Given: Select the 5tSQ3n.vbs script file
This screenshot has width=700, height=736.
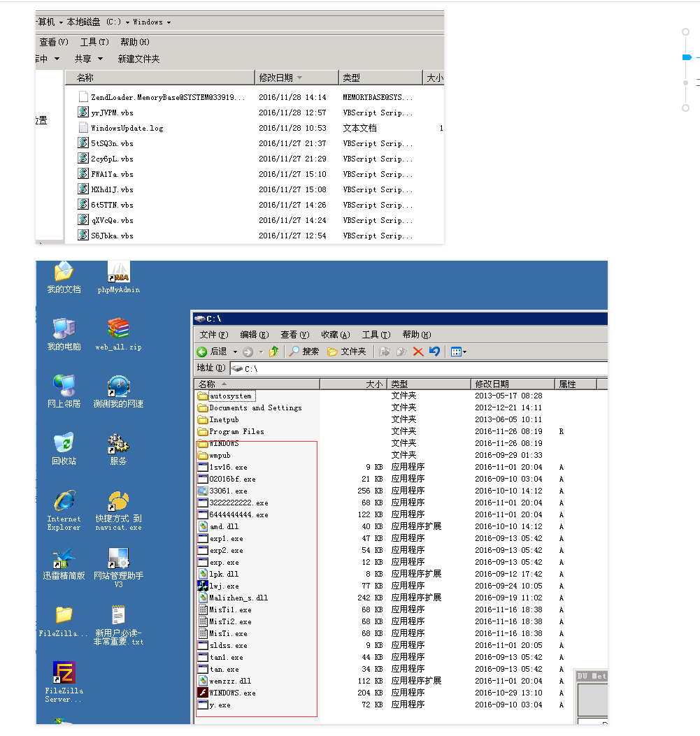Looking at the screenshot, I should [x=106, y=143].
